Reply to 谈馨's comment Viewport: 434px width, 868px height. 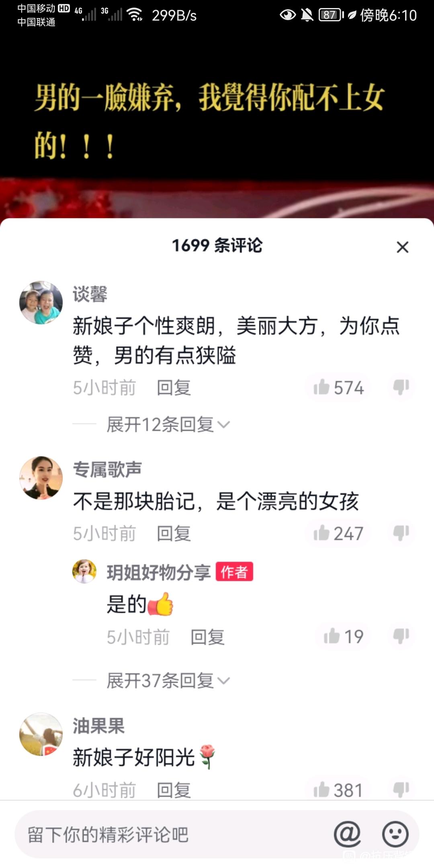click(x=174, y=388)
